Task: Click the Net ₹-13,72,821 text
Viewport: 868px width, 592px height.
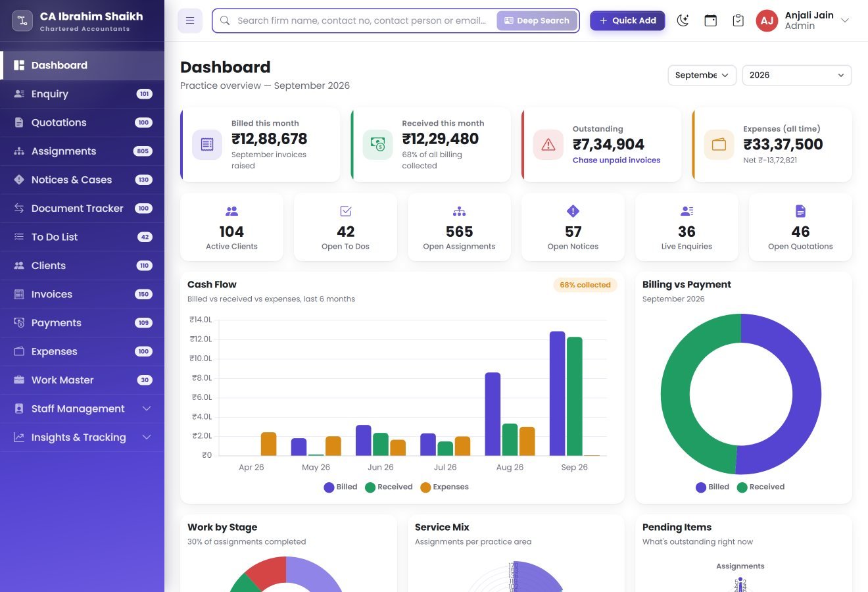Action: (x=770, y=160)
